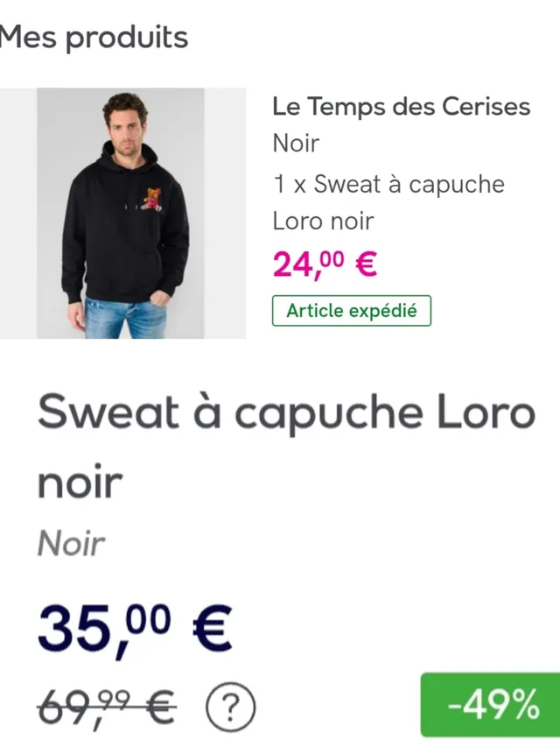Viewport: 560px width, 747px height.
Task: Click the question mark help icon
Action: (231, 704)
